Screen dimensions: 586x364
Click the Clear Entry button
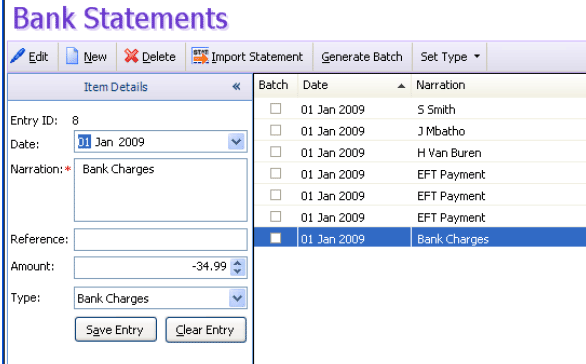[x=206, y=330]
